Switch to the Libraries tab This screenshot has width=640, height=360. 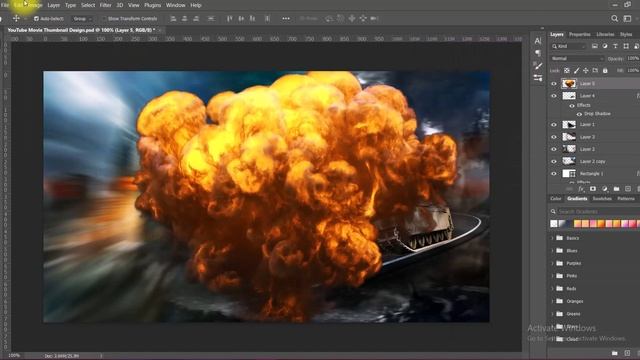point(605,35)
